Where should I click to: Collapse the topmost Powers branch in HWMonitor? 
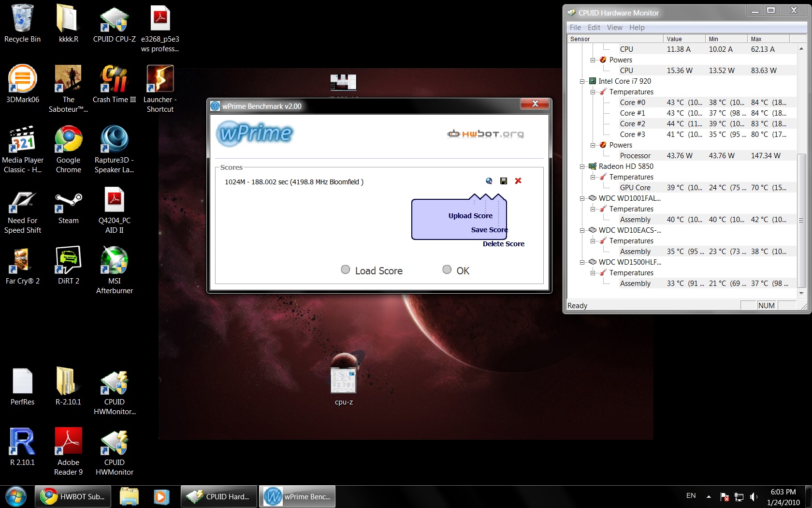pos(593,60)
